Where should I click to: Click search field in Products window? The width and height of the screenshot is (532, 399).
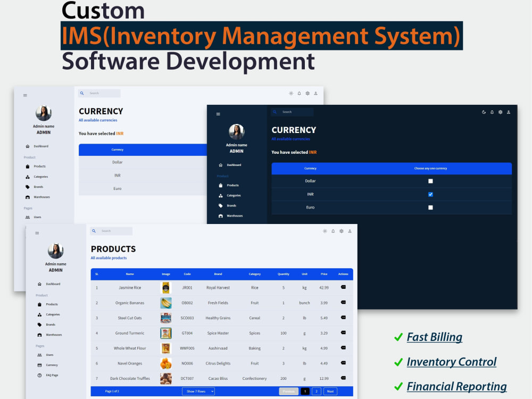(x=111, y=231)
